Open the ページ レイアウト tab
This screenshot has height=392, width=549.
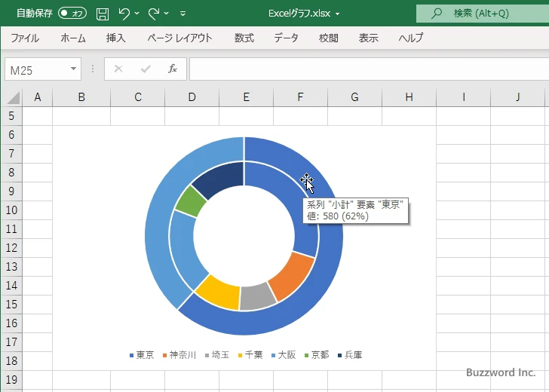(x=179, y=38)
